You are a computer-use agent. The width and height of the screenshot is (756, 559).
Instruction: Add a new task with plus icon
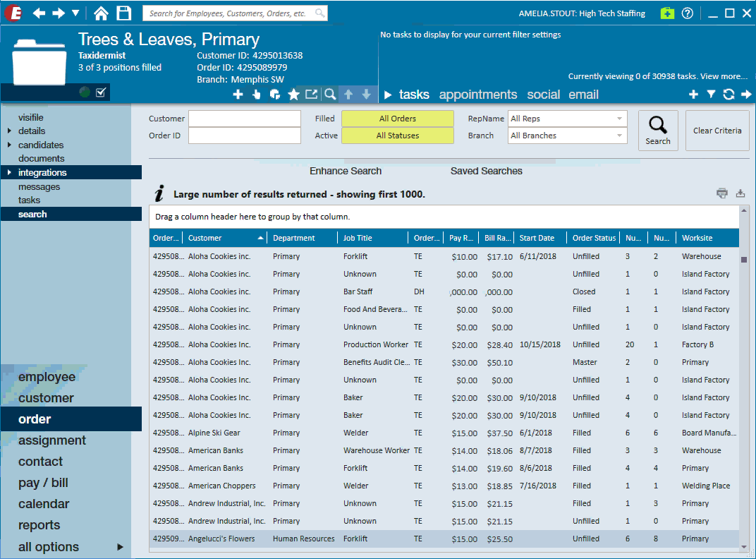pyautogui.click(x=693, y=95)
